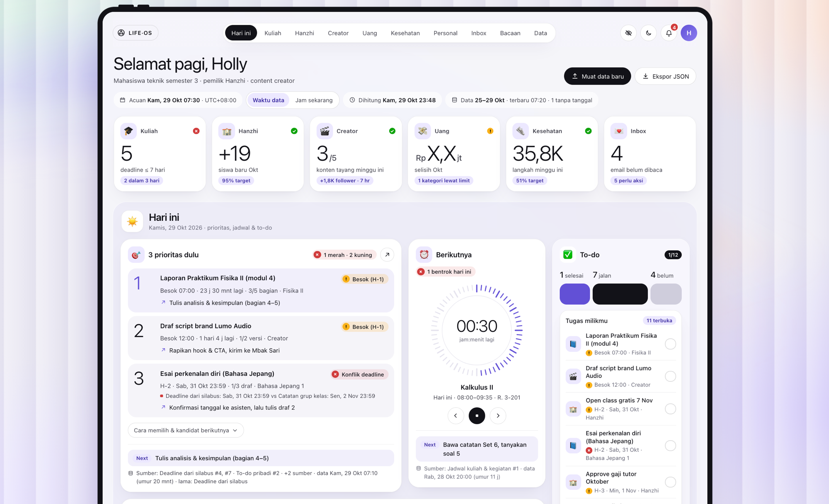Open the Inbox love-letter card icon
829x504 pixels.
[619, 131]
